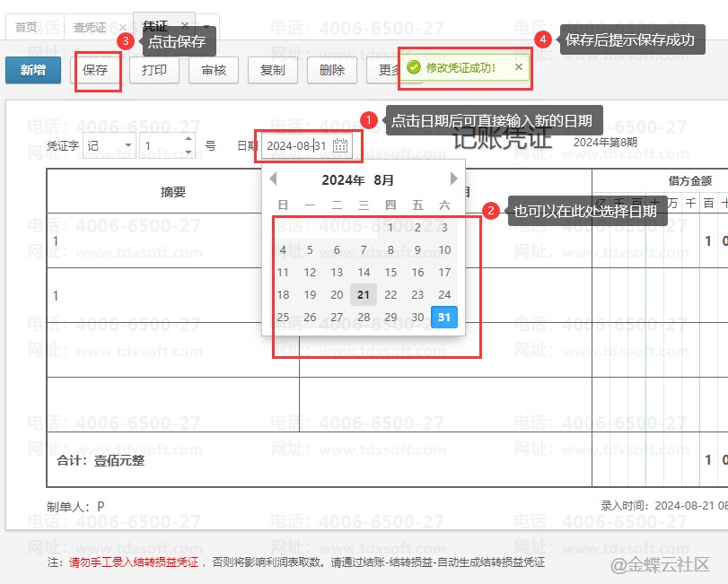Open the calendar icon in date field
728x584 pixels.
coord(340,145)
